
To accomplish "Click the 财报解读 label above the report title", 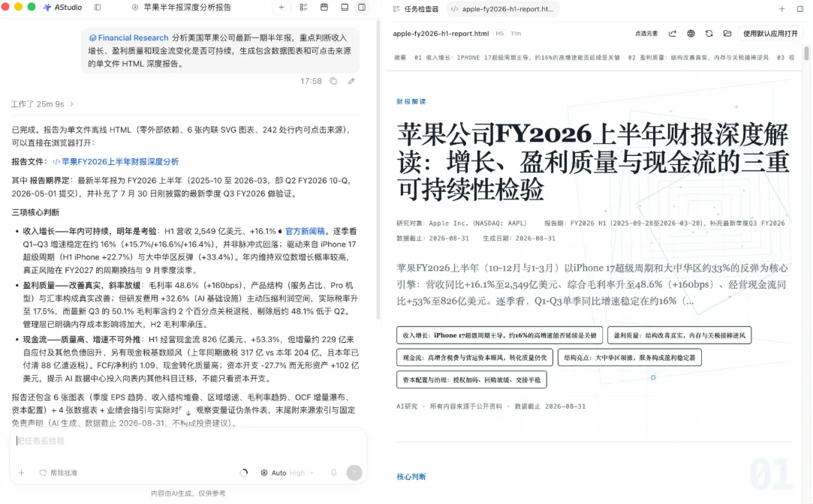I will [411, 101].
